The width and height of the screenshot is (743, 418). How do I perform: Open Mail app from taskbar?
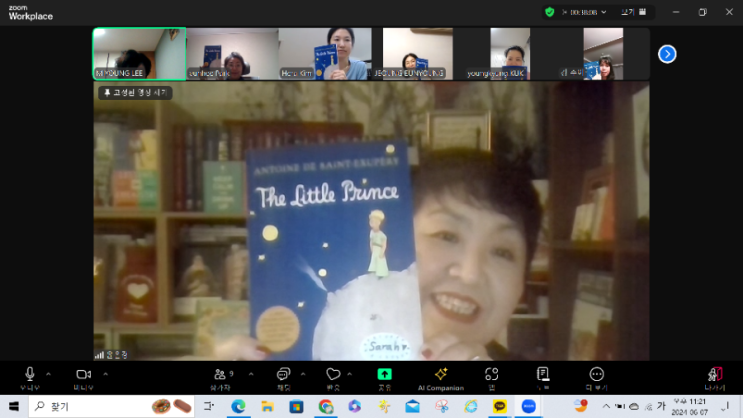412,407
